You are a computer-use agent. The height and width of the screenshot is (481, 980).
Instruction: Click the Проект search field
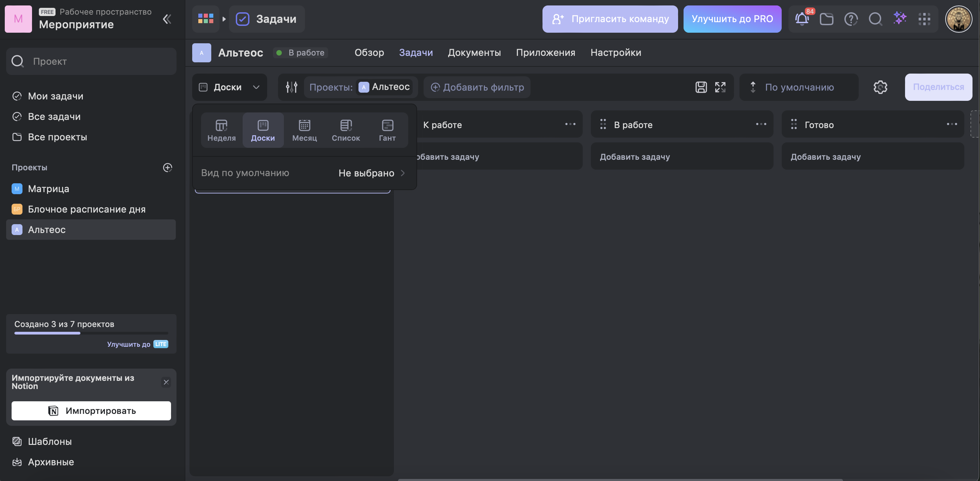click(x=91, y=61)
